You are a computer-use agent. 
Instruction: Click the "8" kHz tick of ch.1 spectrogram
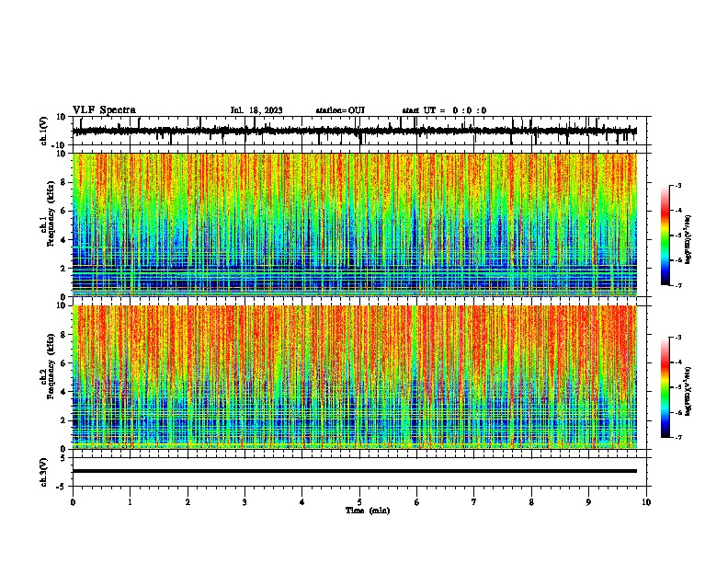[x=63, y=182]
